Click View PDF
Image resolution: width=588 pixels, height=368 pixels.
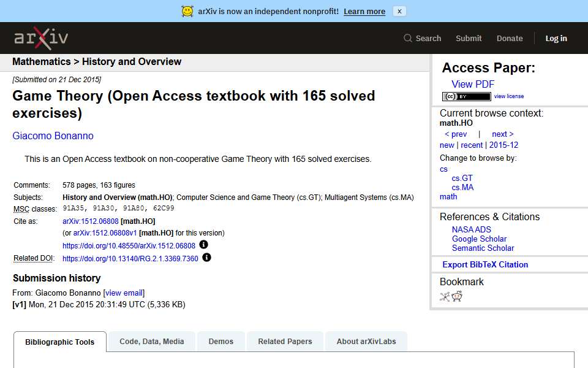coord(473,84)
